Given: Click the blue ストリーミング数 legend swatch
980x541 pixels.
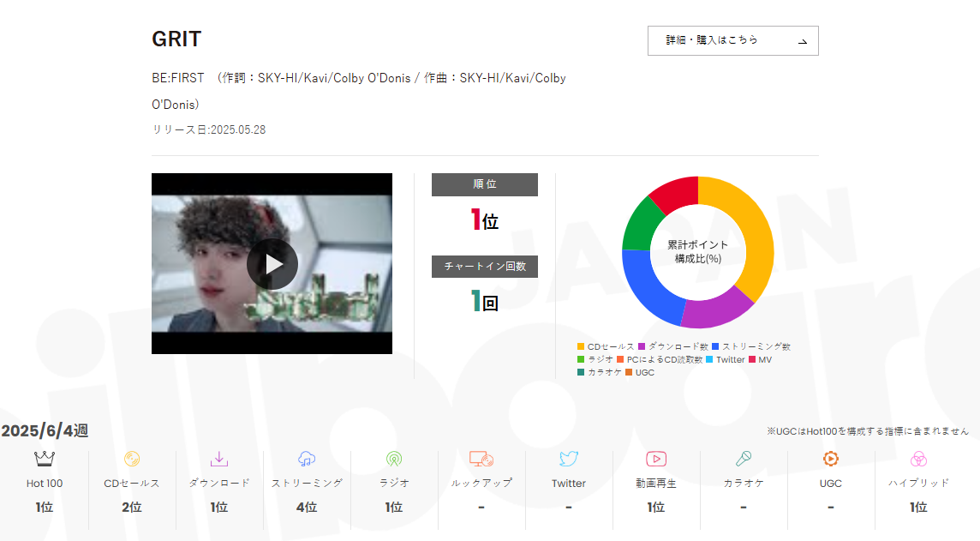Looking at the screenshot, I should click(x=715, y=346).
